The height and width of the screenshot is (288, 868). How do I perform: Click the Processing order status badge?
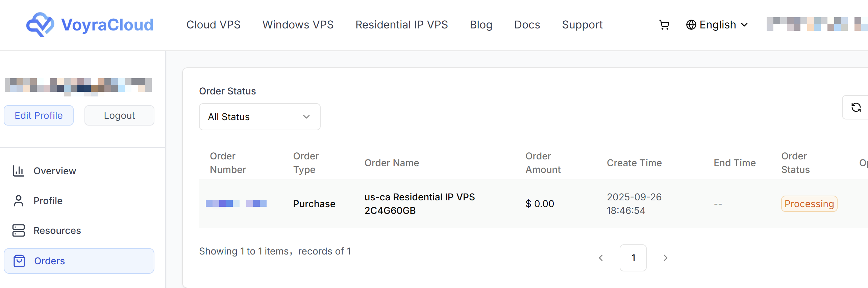[x=809, y=204]
